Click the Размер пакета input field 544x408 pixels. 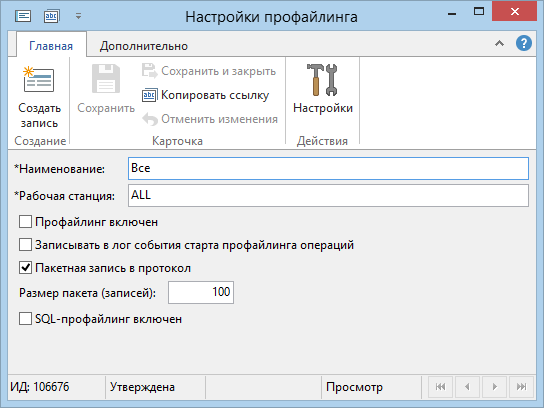point(201,292)
